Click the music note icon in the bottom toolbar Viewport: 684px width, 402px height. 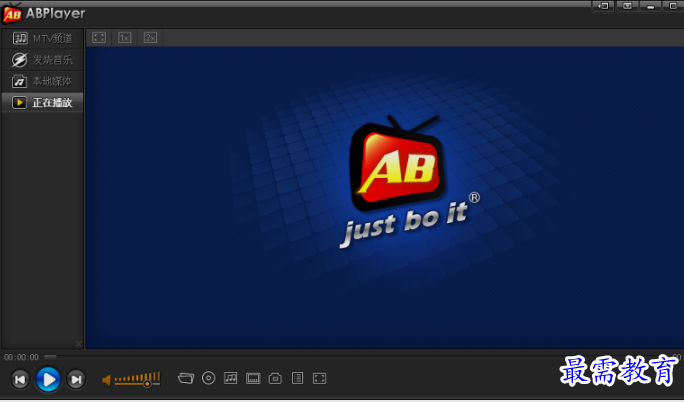point(231,378)
